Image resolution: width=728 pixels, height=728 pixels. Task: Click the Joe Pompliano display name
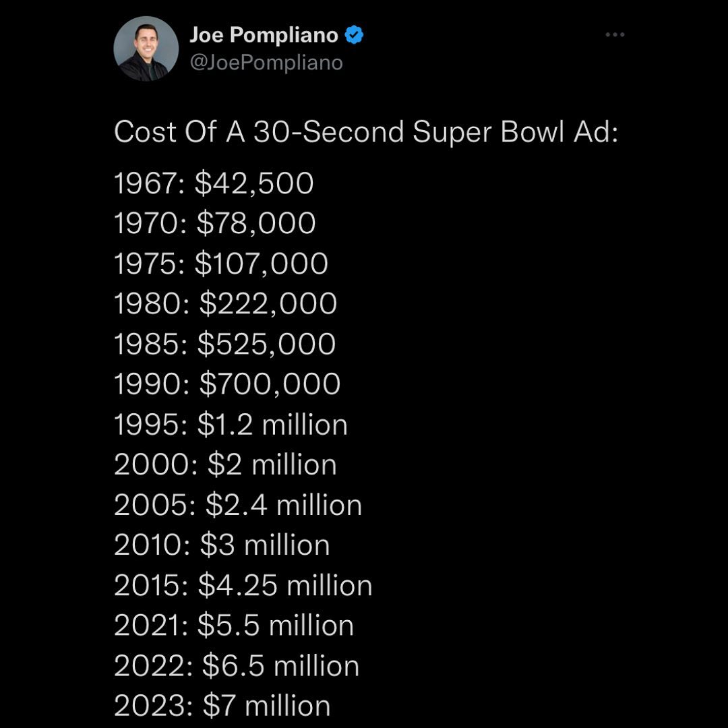click(265, 35)
